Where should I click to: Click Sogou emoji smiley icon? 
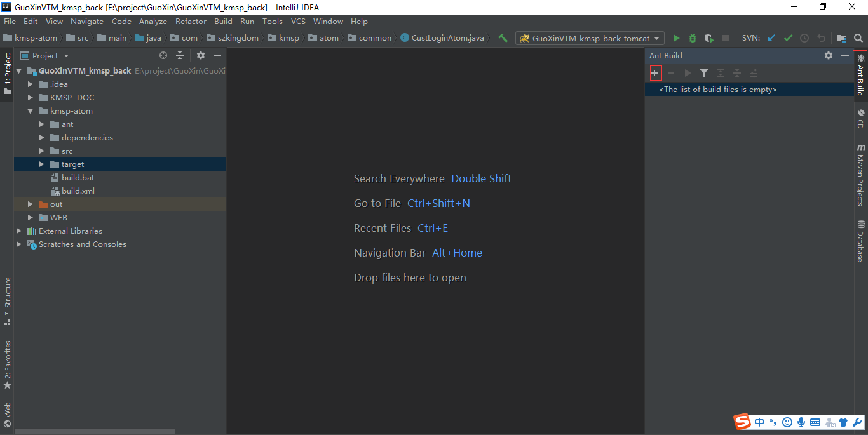[787, 422]
